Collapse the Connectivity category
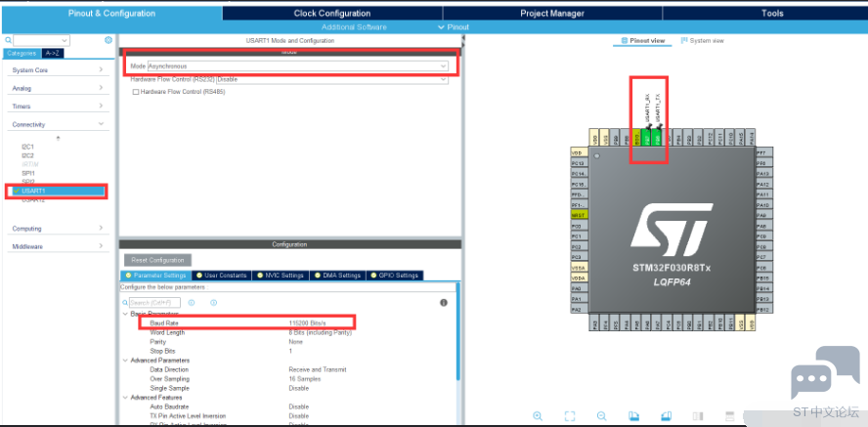The height and width of the screenshot is (427, 868). [x=57, y=124]
